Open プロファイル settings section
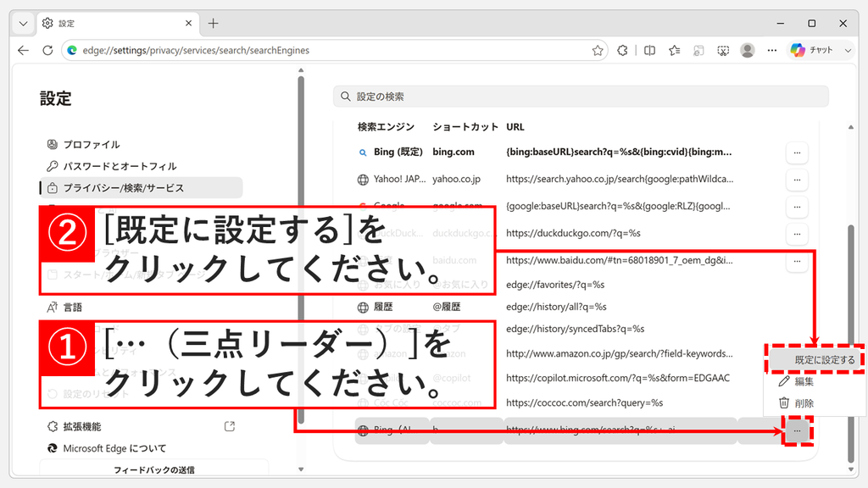Image resolution: width=868 pixels, height=488 pixels. click(92, 144)
